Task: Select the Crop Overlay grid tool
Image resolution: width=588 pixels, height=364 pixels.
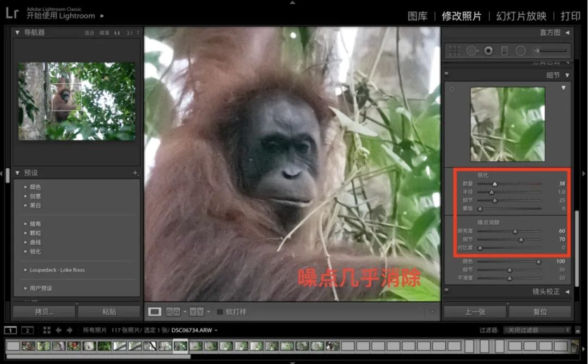Action: click(454, 51)
